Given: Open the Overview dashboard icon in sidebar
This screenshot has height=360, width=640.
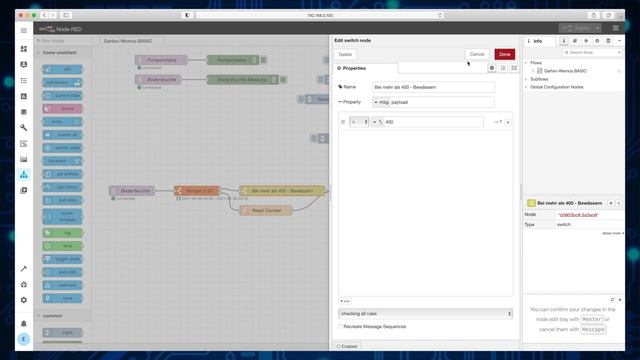Looking at the screenshot, I should click(24, 49).
